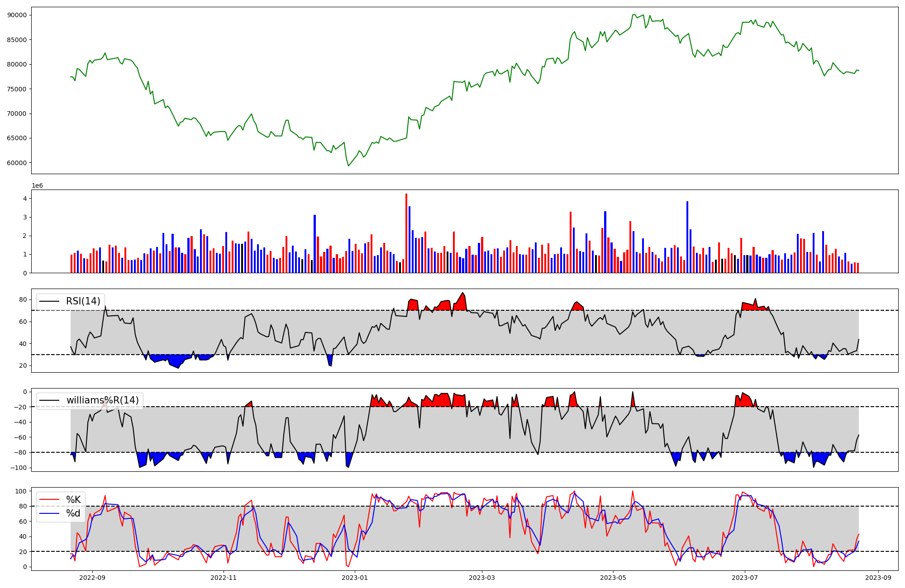905x588 pixels.
Task: Click the williams%R(14) legend label
Action: tap(103, 400)
